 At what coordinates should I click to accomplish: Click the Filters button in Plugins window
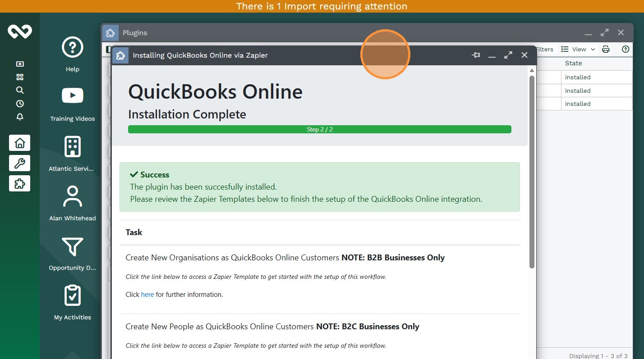coord(544,49)
